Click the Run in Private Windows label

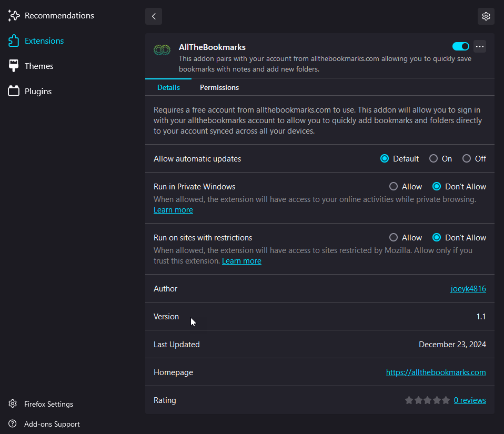pos(195,187)
